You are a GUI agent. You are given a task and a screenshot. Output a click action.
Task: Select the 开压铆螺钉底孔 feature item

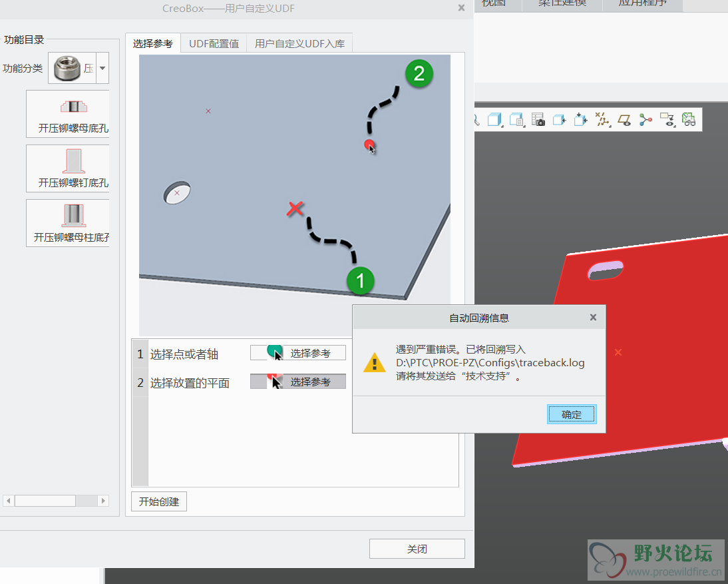click(68, 168)
